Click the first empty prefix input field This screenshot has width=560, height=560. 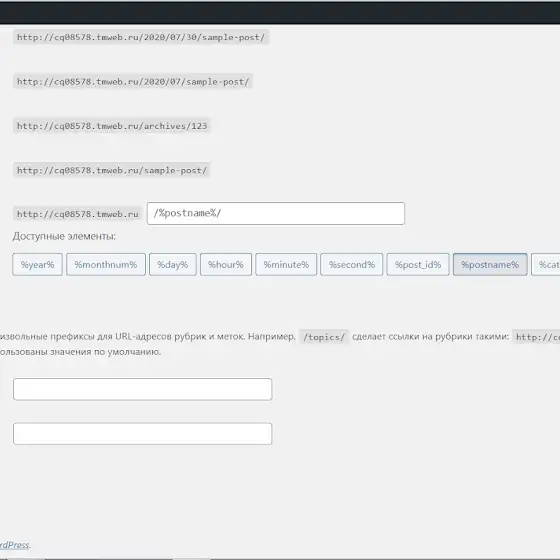[x=142, y=389]
